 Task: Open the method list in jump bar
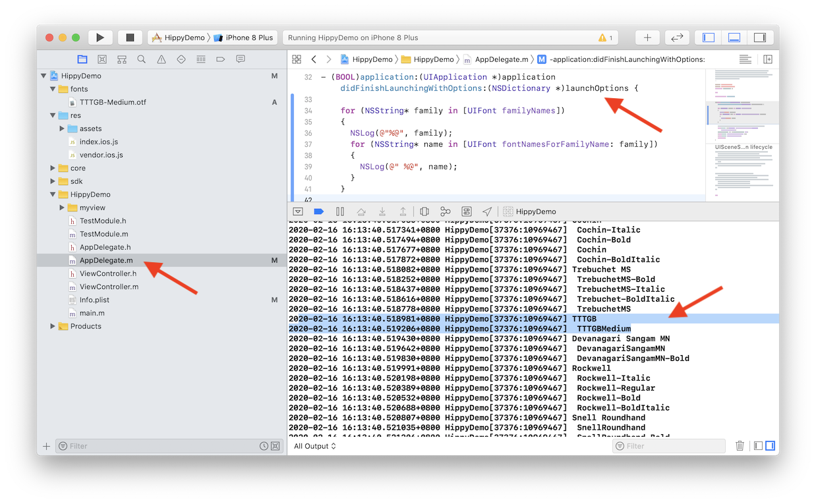pyautogui.click(x=621, y=59)
